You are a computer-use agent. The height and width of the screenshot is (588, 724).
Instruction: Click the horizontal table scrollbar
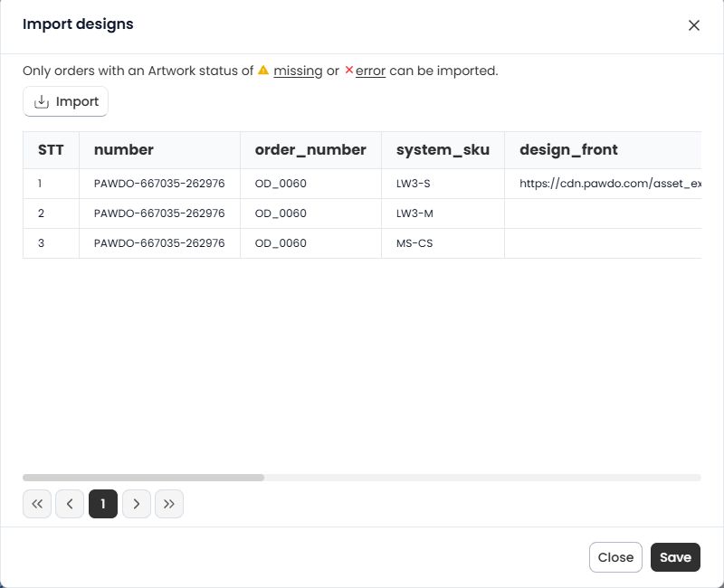[143, 477]
